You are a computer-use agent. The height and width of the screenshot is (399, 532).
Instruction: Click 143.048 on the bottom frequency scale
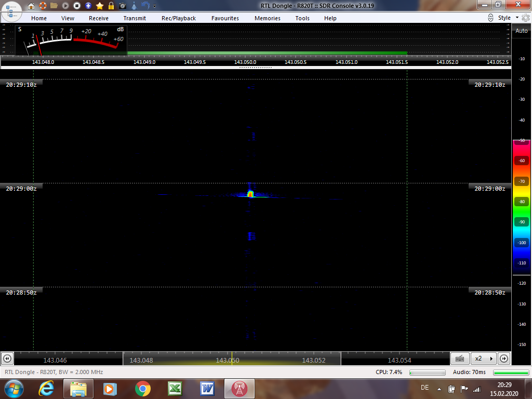pos(141,361)
